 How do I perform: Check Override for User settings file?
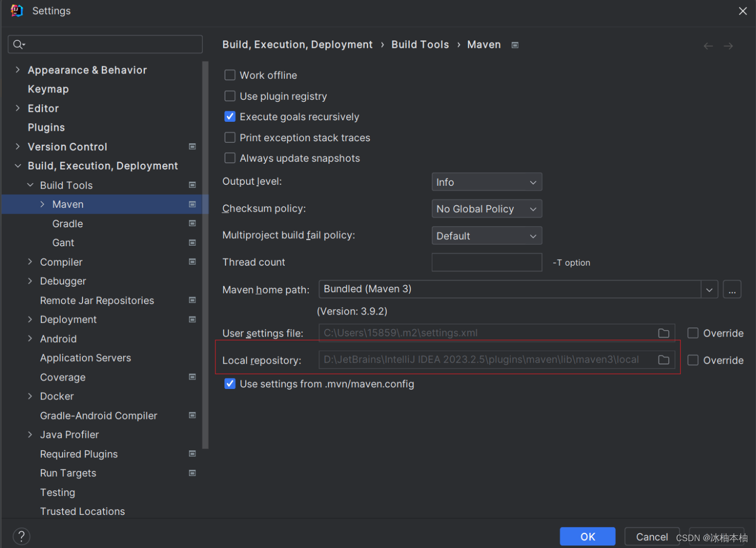(693, 333)
